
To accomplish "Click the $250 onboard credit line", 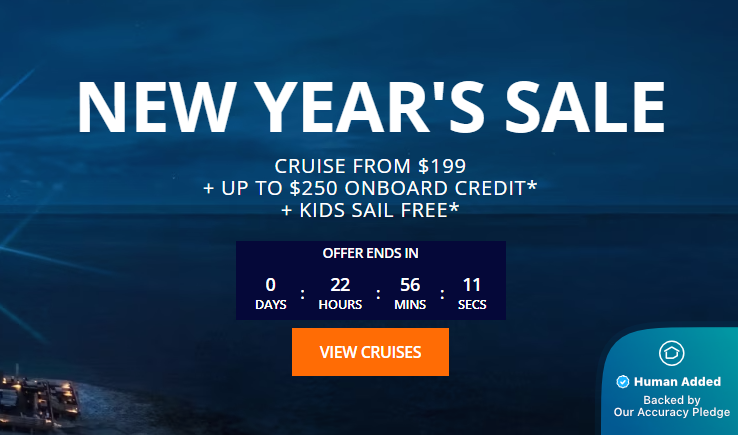I will pyautogui.click(x=370, y=188).
